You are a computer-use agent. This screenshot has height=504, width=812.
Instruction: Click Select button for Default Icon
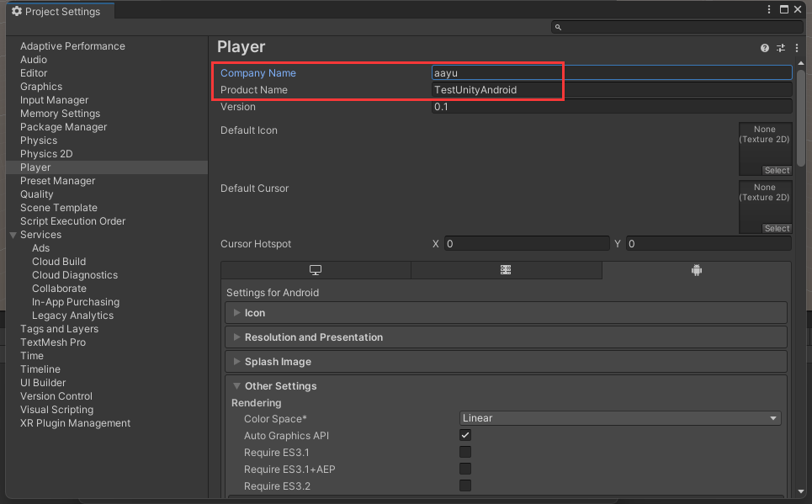777,170
